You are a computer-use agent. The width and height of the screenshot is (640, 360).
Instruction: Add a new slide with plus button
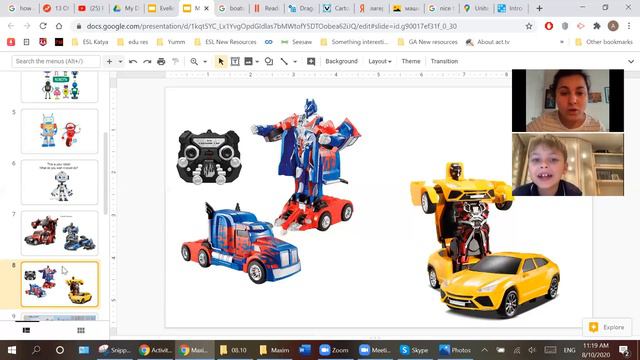pos(109,62)
